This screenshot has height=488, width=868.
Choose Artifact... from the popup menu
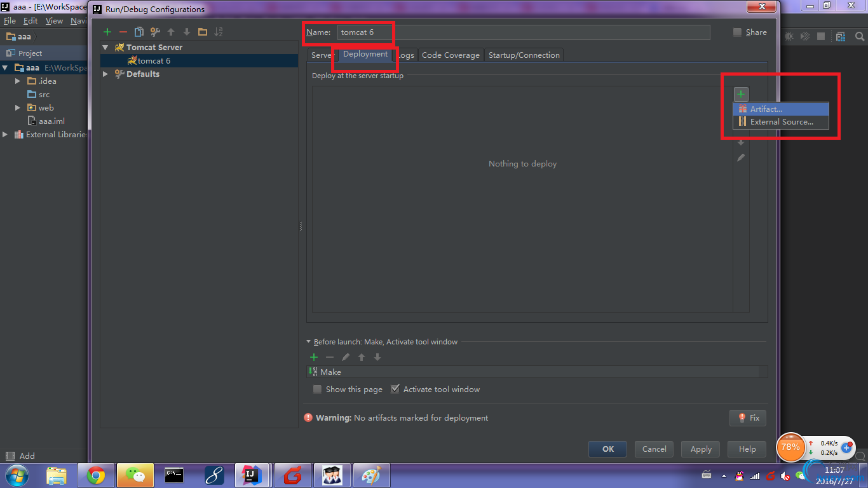point(781,109)
